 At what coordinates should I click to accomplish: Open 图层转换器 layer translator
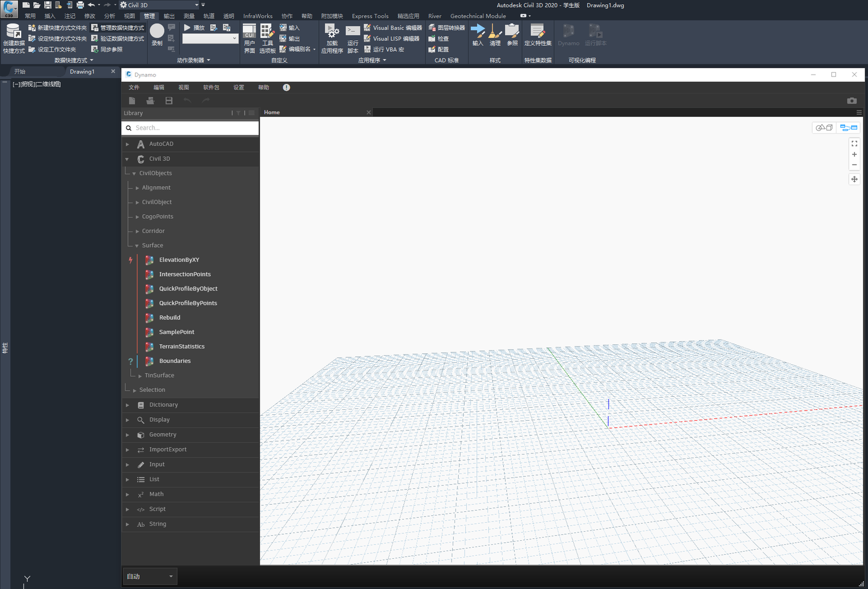447,28
